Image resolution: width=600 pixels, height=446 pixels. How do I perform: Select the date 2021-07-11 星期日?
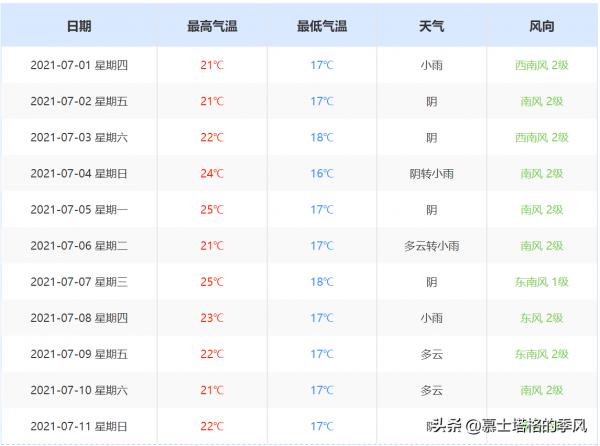point(79,426)
